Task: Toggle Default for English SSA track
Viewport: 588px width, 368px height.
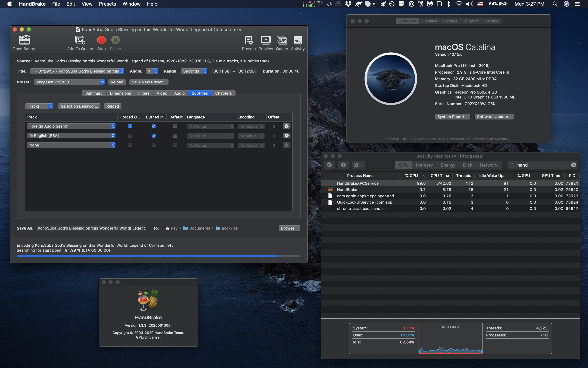Action: [175, 136]
